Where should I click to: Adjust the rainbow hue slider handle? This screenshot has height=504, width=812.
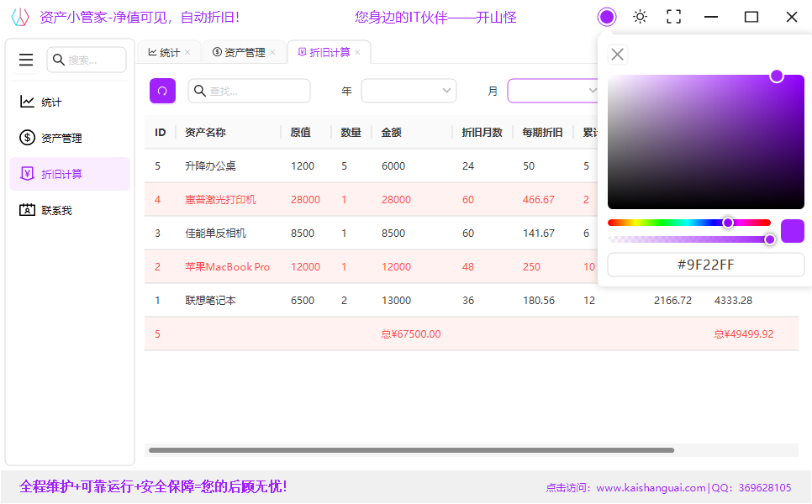728,223
